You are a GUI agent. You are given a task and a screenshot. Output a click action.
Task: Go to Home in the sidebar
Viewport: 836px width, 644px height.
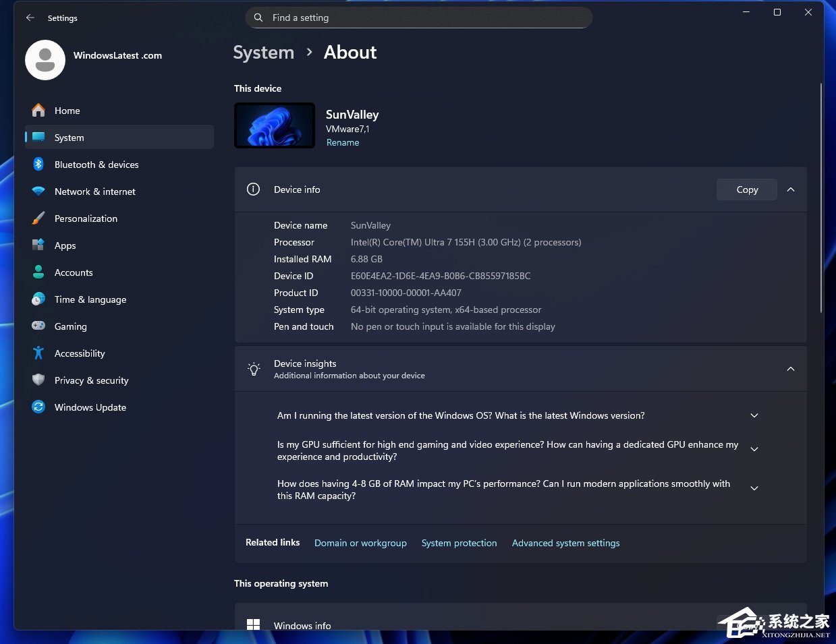pos(67,110)
